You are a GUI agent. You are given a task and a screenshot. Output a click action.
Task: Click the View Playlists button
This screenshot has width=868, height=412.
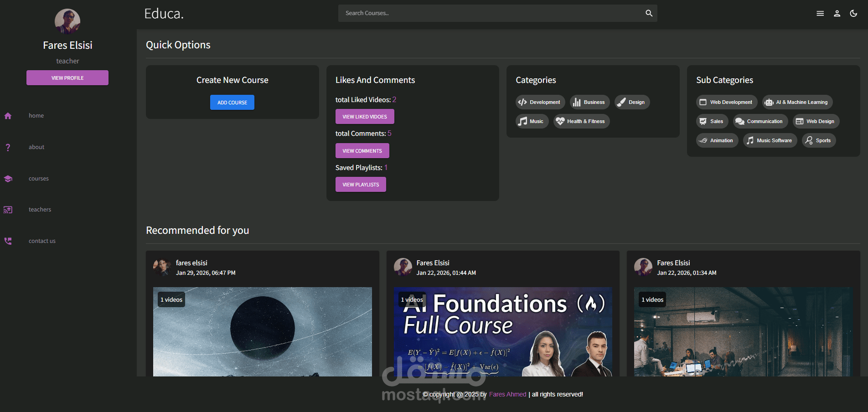(x=361, y=185)
